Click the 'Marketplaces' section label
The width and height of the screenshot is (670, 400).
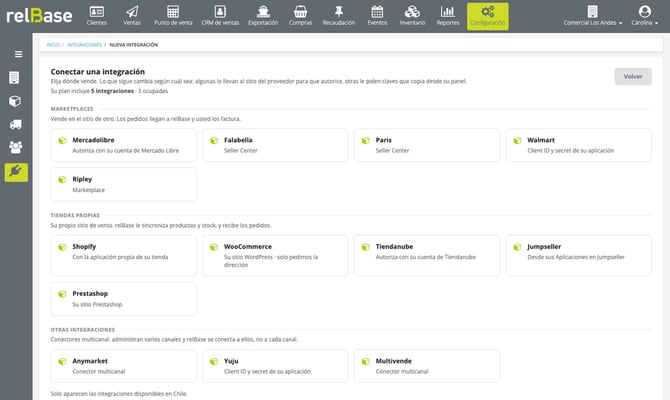tap(72, 109)
